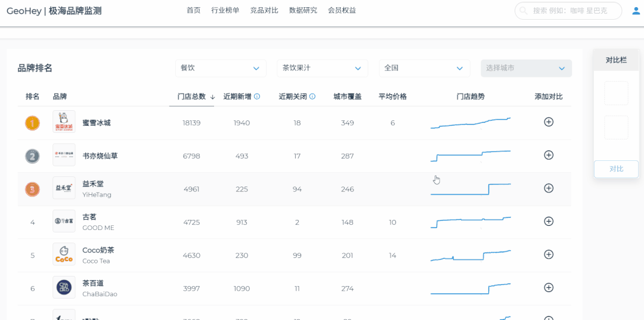Click the GeoHey 极海品牌监测 site logo
This screenshot has height=320, width=644.
click(x=54, y=11)
